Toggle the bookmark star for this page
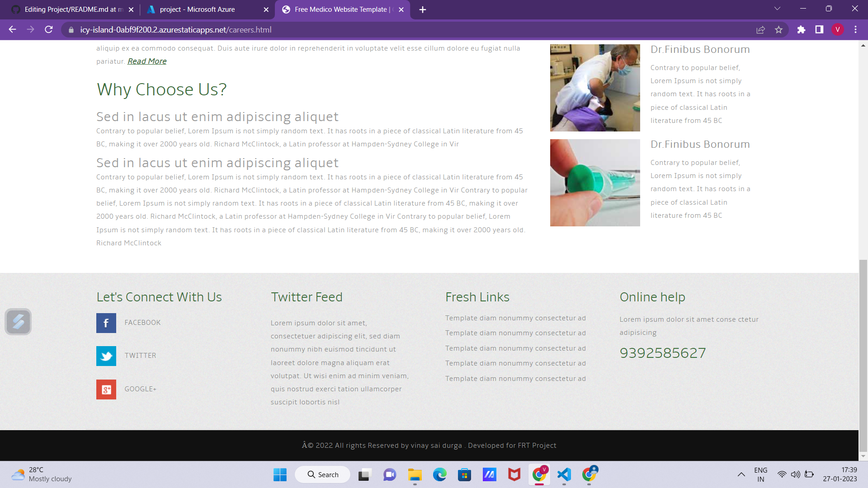Viewport: 868px width, 488px height. (x=779, y=29)
